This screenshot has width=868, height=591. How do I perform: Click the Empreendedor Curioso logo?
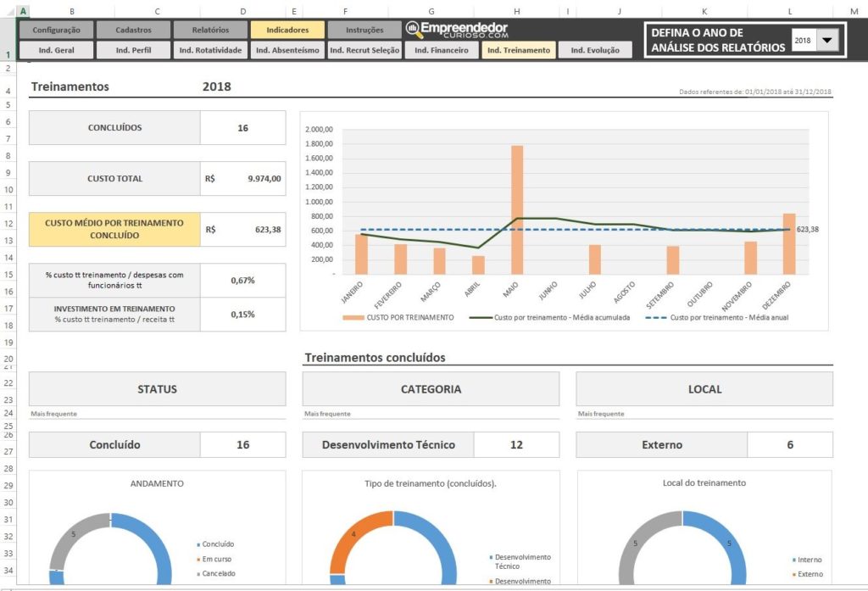[x=457, y=30]
